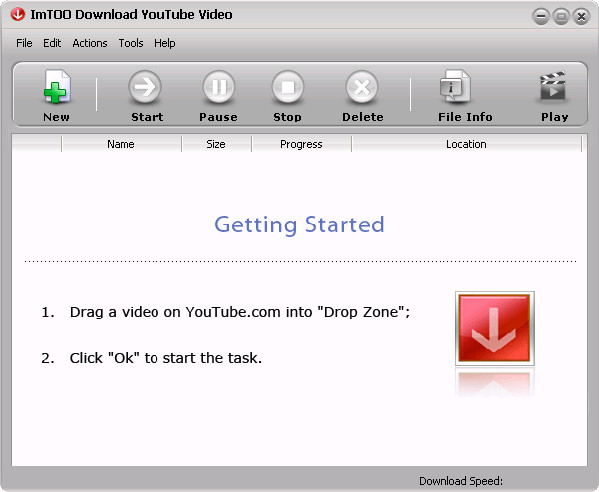Image resolution: width=599 pixels, height=492 pixels.
Task: Start the download with Start icon
Action: pyautogui.click(x=145, y=88)
